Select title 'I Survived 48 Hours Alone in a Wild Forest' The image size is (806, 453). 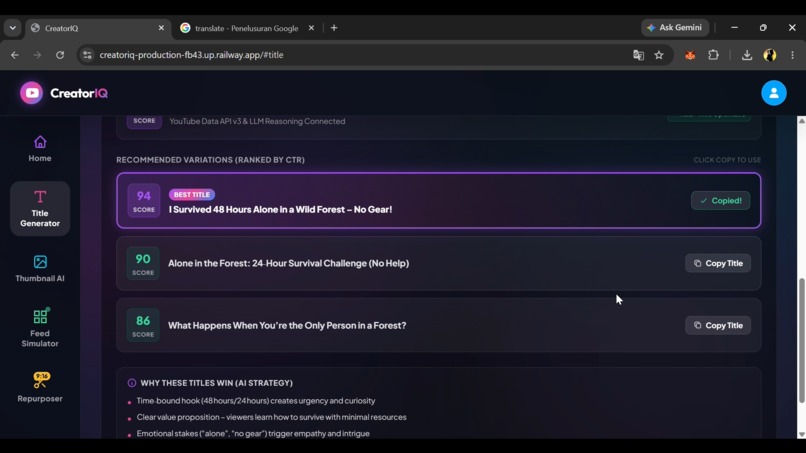tap(280, 209)
